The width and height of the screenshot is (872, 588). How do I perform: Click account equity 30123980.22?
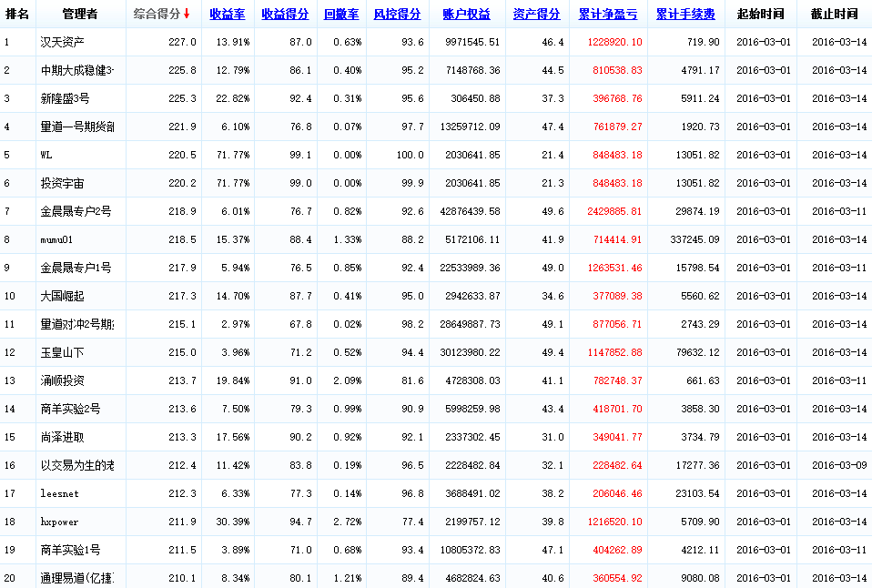[x=470, y=352]
